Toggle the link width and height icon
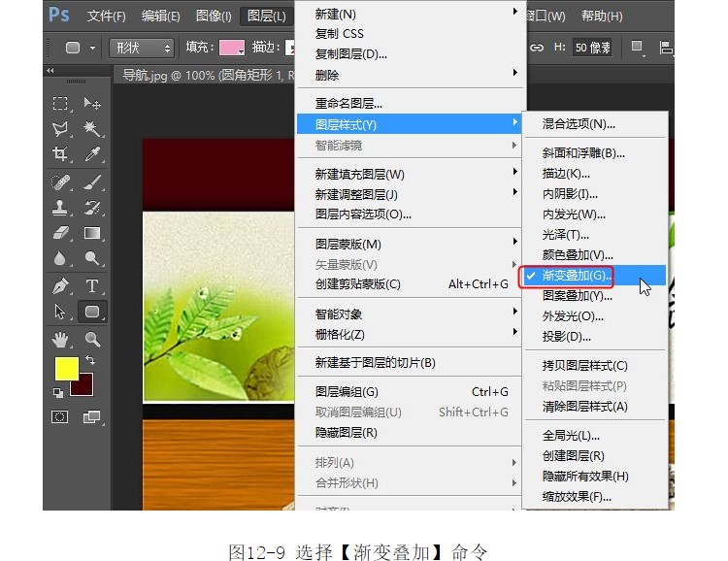The image size is (728, 561). click(537, 47)
